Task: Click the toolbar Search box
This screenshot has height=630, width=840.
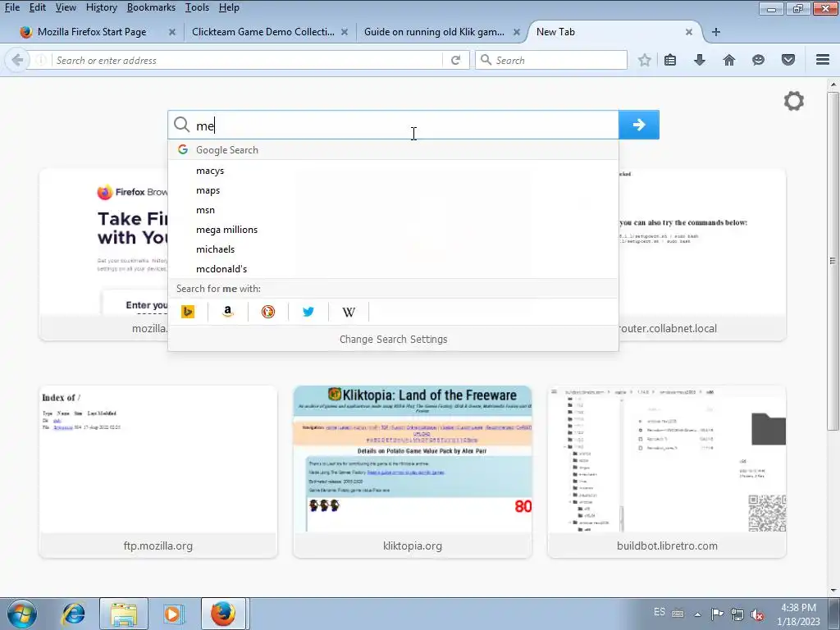Action: [551, 60]
